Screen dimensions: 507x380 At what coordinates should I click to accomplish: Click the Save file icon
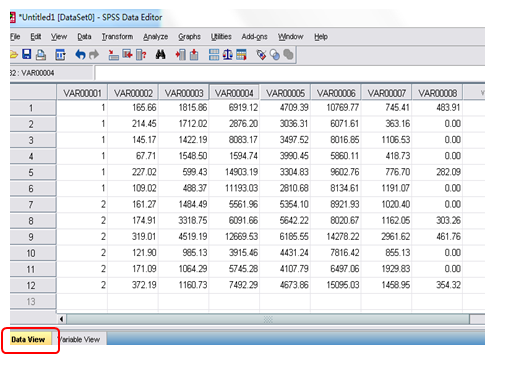27,54
